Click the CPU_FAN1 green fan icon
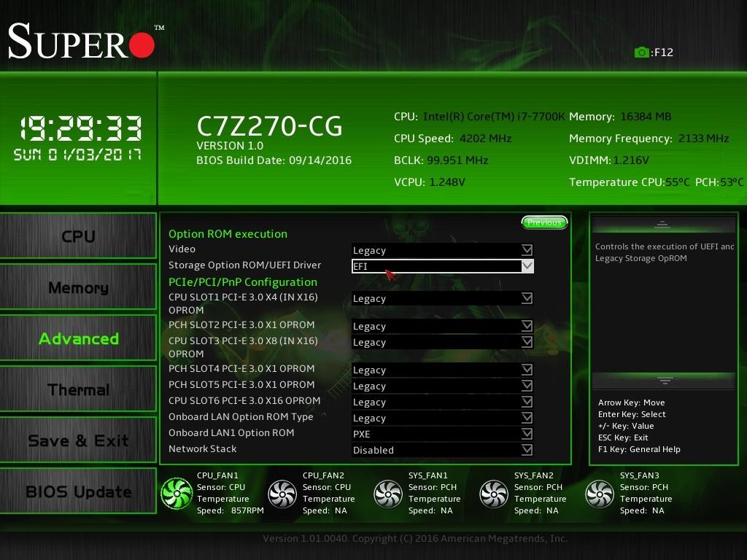This screenshot has width=747, height=560. tap(175, 494)
